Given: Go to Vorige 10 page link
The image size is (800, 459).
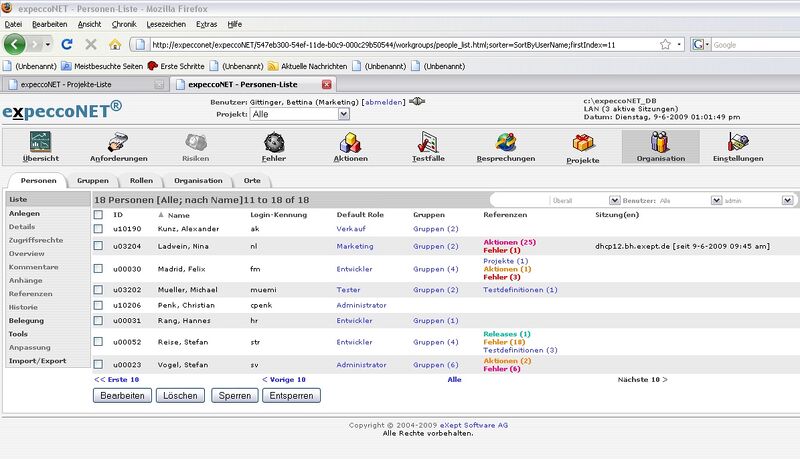Looking at the screenshot, I should click(x=284, y=379).
